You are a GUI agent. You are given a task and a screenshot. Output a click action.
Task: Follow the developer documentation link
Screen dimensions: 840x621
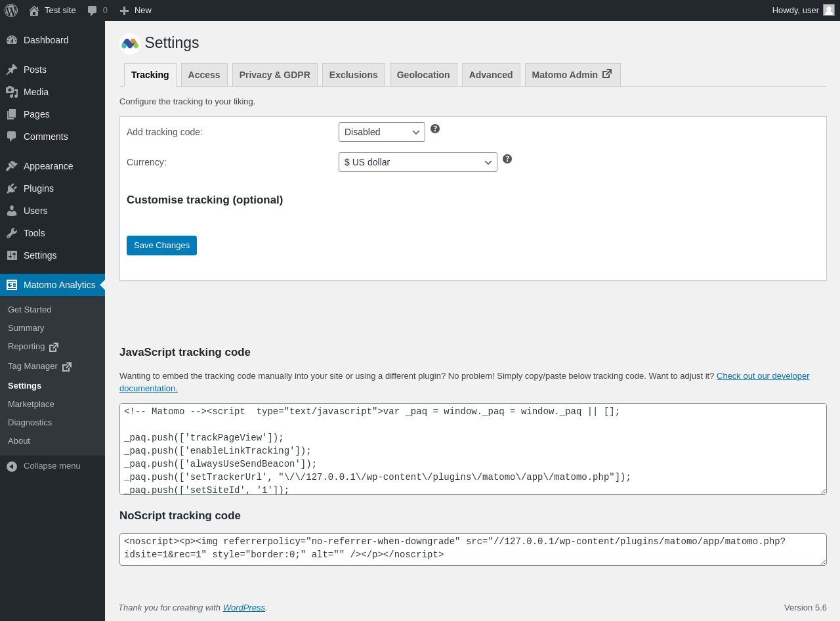click(x=763, y=376)
